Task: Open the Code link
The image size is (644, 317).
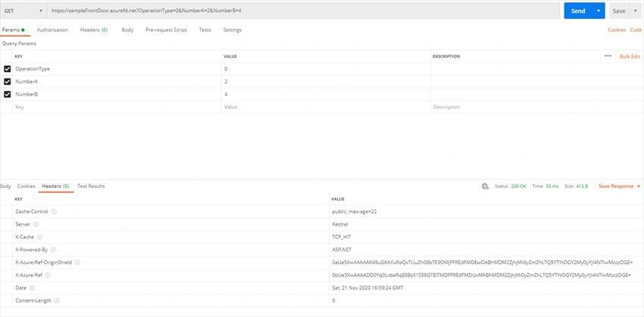Action: (636, 30)
